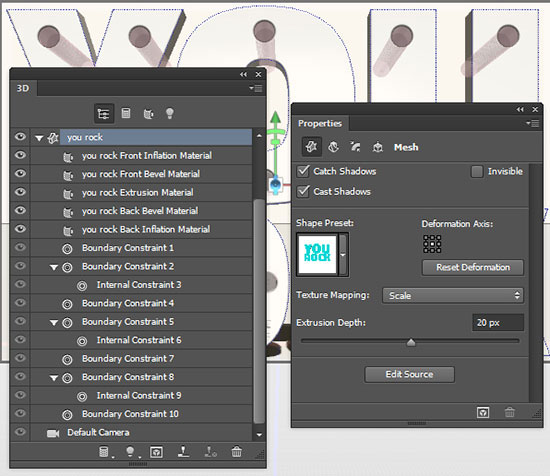550x476 pixels.
Task: Click the Edit Source button
Action: click(x=409, y=374)
